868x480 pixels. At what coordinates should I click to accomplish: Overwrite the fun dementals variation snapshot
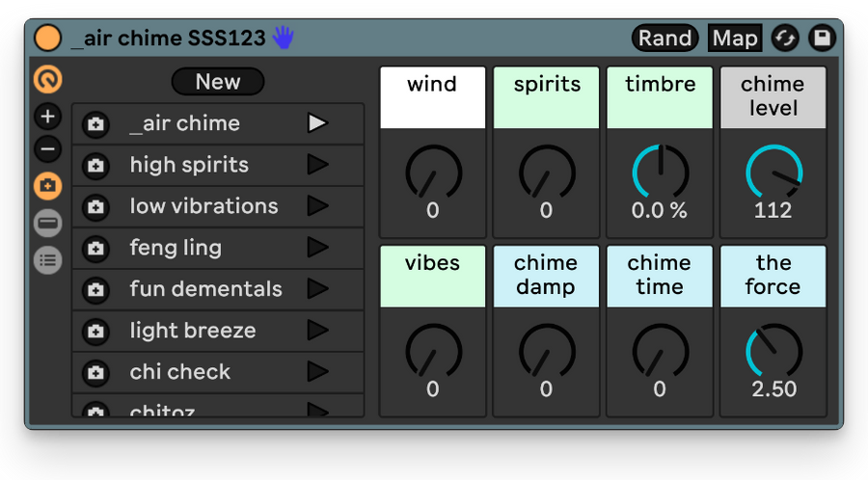click(x=95, y=290)
